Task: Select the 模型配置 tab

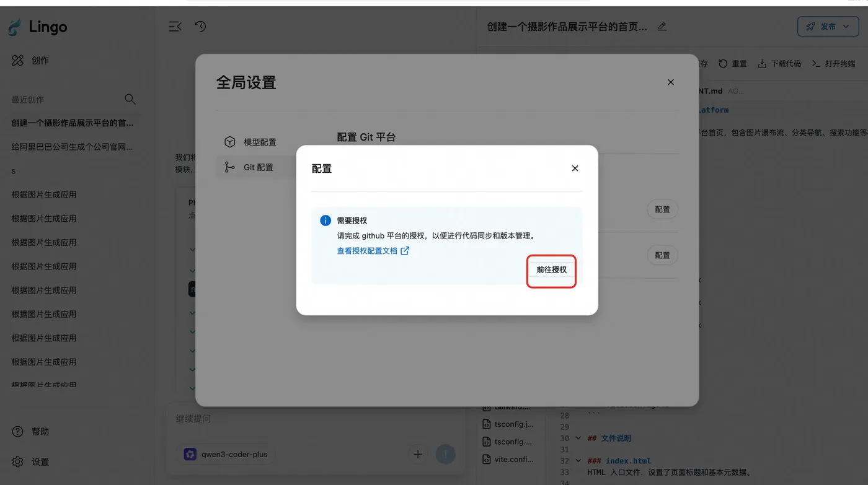Action: (250, 142)
